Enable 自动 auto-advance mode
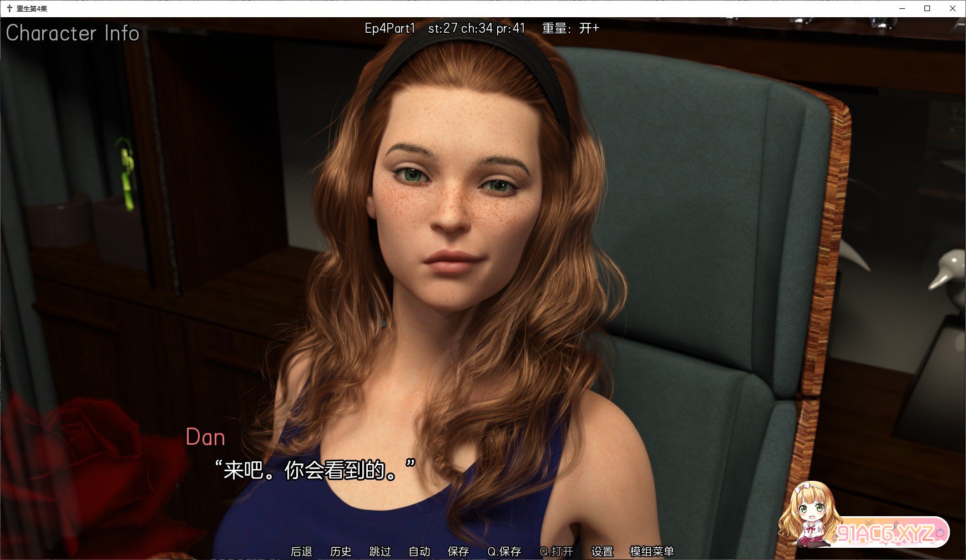The width and height of the screenshot is (966, 560). coord(420,552)
